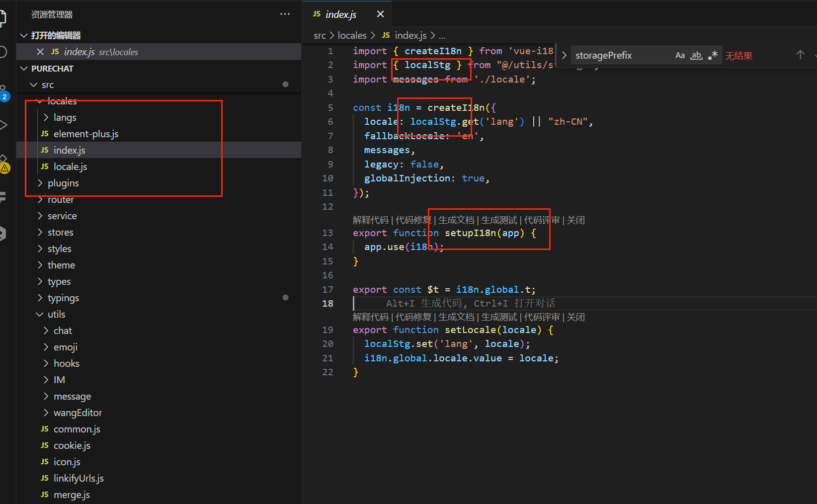The height and width of the screenshot is (504, 817).
Task: Click line number 5 in the gutter
Action: pyautogui.click(x=330, y=107)
